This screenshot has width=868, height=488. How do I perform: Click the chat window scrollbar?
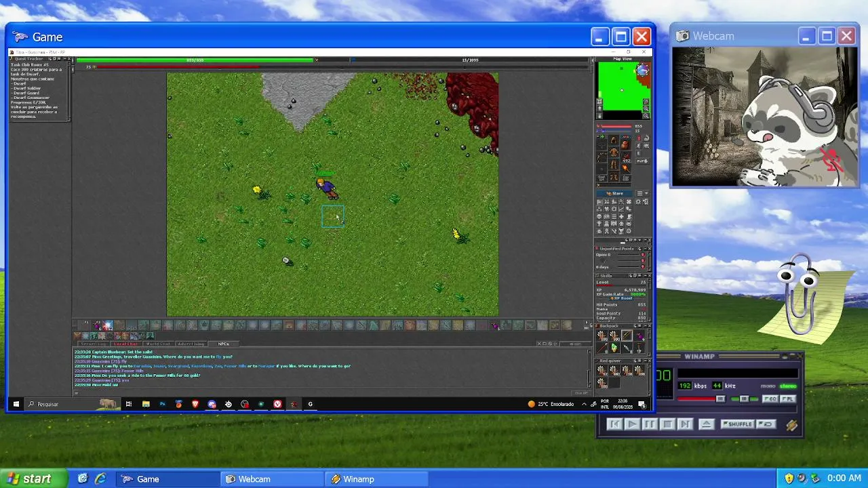click(x=589, y=369)
